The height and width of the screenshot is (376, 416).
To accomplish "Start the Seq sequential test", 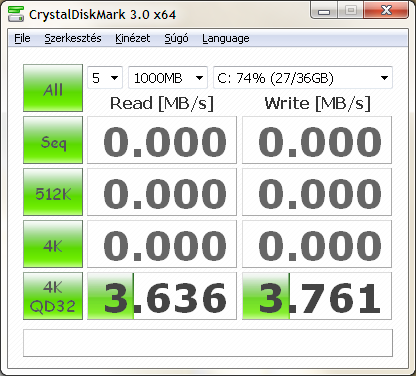I will (53, 140).
